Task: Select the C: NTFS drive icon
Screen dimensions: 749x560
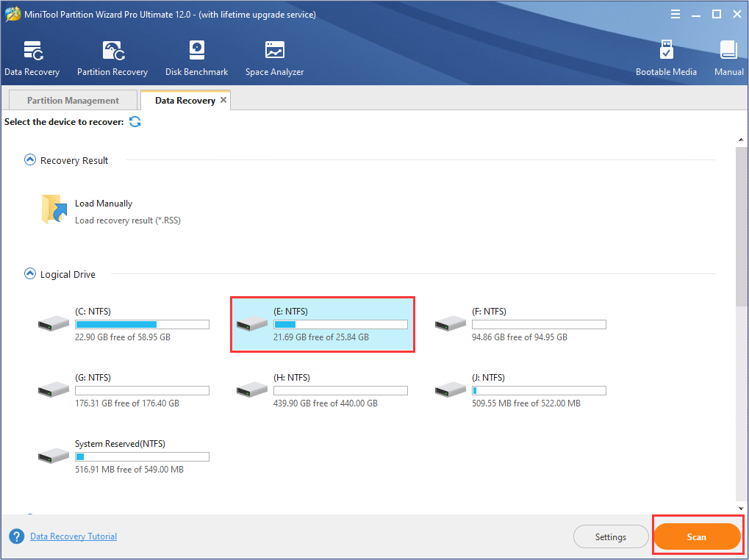Action: [54, 323]
